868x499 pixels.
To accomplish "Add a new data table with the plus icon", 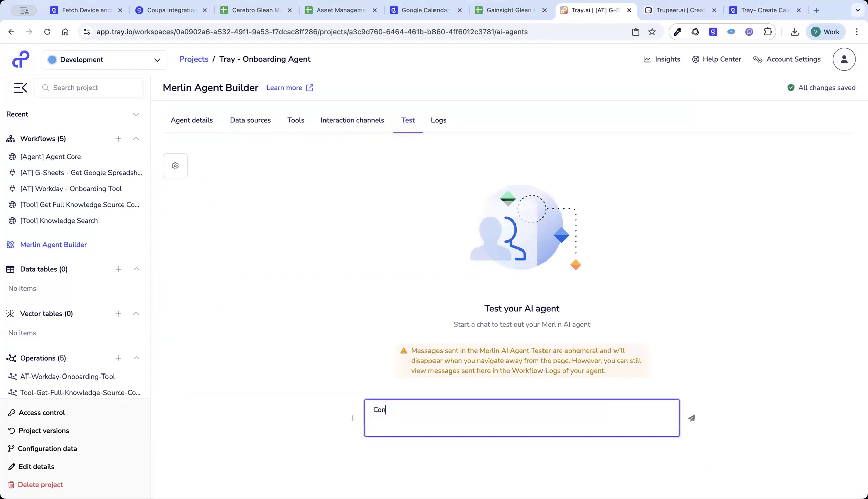I will 118,269.
